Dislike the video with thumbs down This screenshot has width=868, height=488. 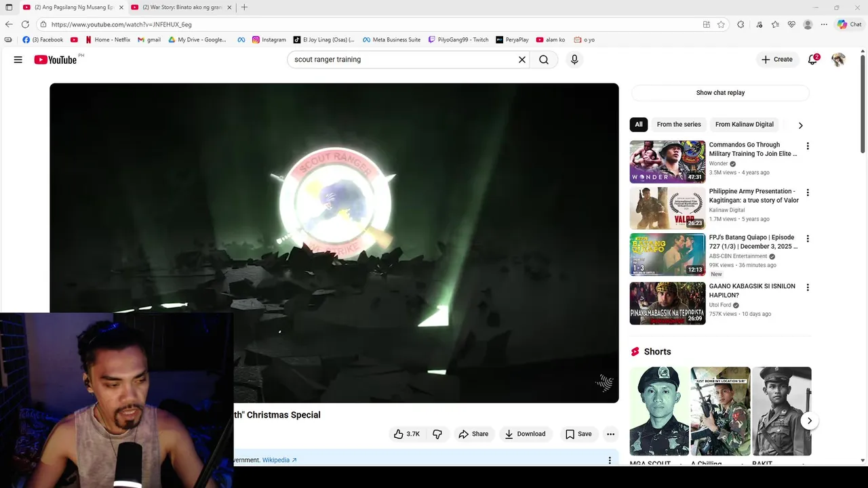pyautogui.click(x=437, y=434)
